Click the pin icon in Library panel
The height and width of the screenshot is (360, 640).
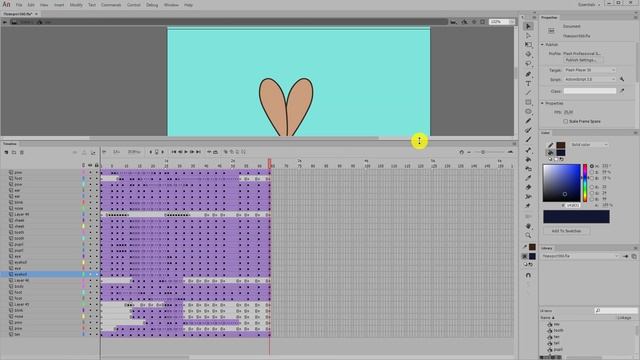pyautogui.click(x=625, y=256)
